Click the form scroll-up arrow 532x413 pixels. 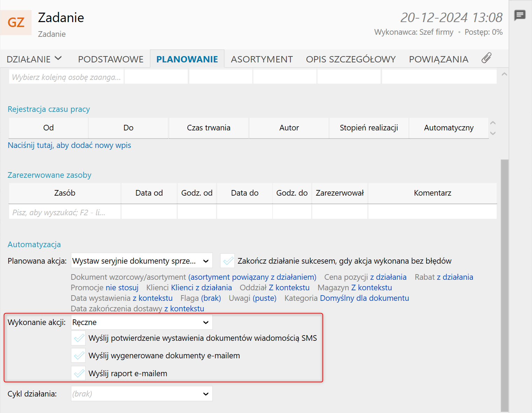(504, 74)
